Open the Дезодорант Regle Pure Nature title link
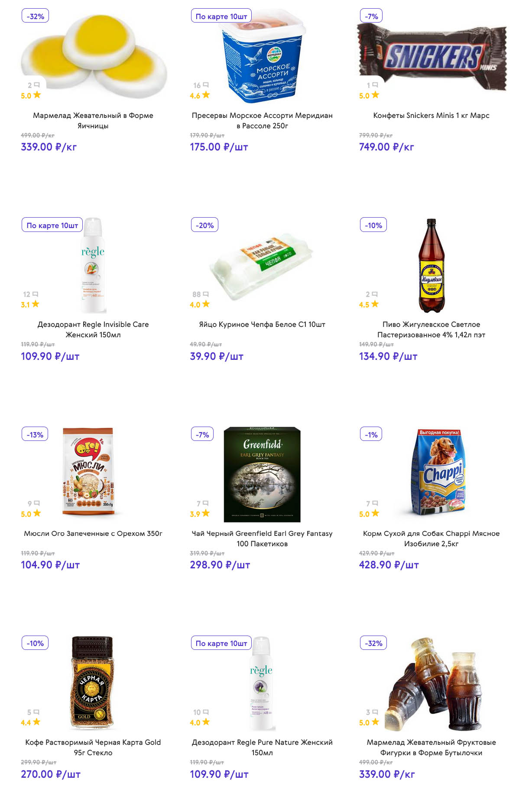The height and width of the screenshot is (786, 532). pyautogui.click(x=262, y=747)
